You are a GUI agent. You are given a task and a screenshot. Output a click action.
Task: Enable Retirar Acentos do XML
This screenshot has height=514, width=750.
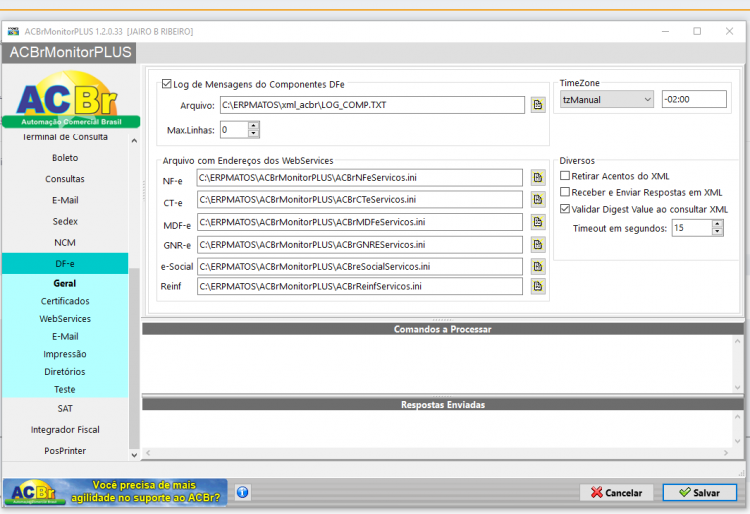click(x=565, y=175)
